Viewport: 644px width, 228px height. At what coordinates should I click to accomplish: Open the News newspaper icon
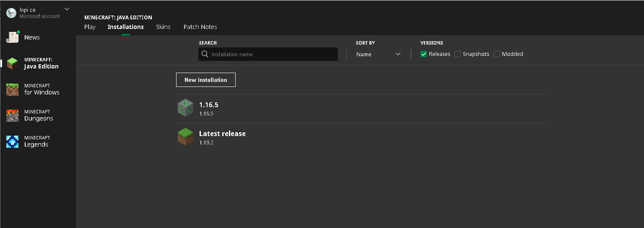coord(13,37)
